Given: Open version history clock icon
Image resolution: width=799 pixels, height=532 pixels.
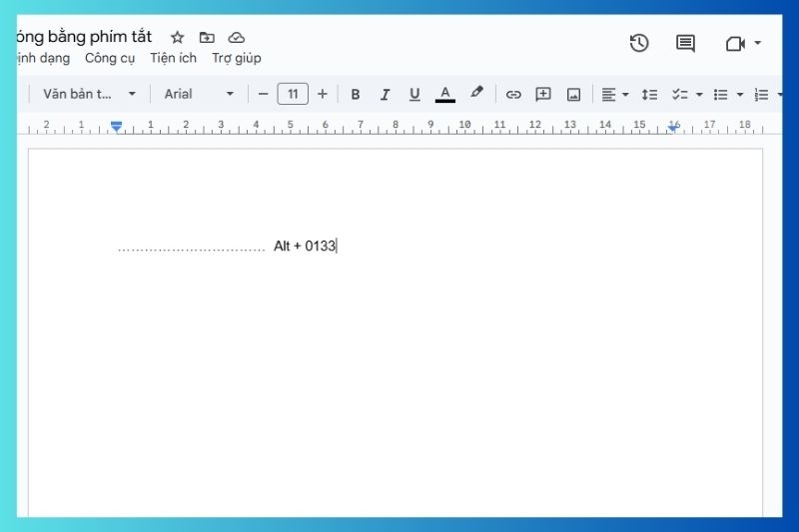Looking at the screenshot, I should tap(639, 43).
